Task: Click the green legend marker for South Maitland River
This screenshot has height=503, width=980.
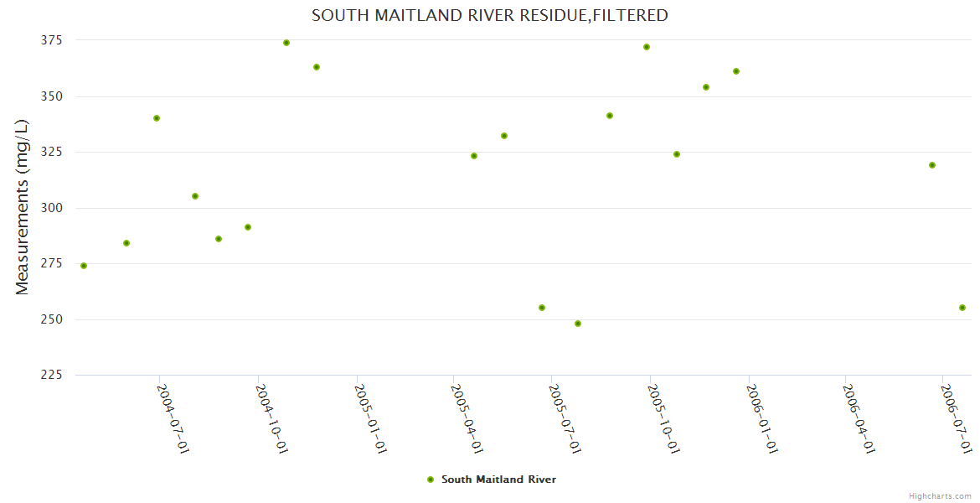Action: (x=431, y=480)
